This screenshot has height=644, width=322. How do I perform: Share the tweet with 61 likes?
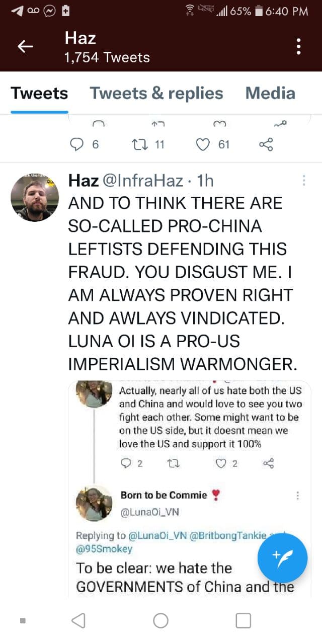click(x=266, y=145)
